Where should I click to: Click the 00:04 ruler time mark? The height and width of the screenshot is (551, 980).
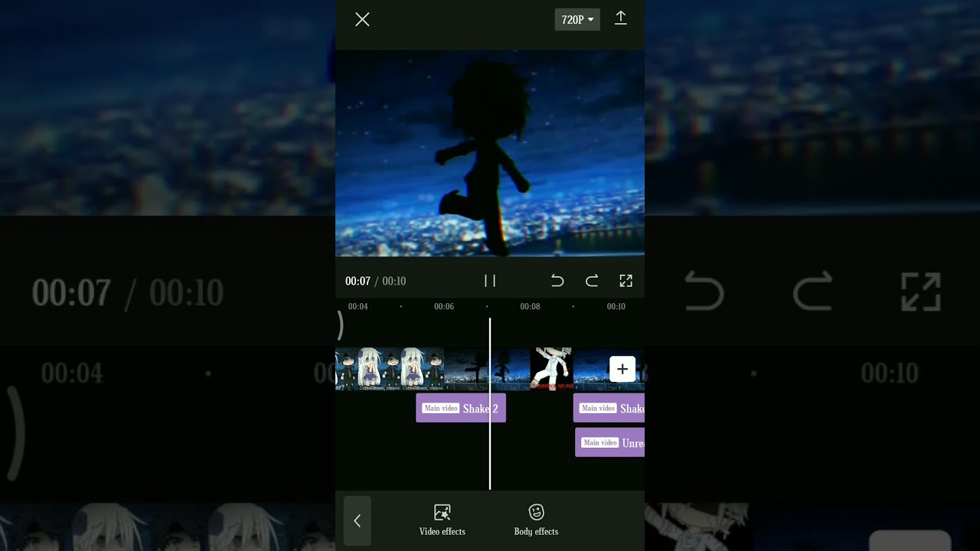pyautogui.click(x=358, y=306)
